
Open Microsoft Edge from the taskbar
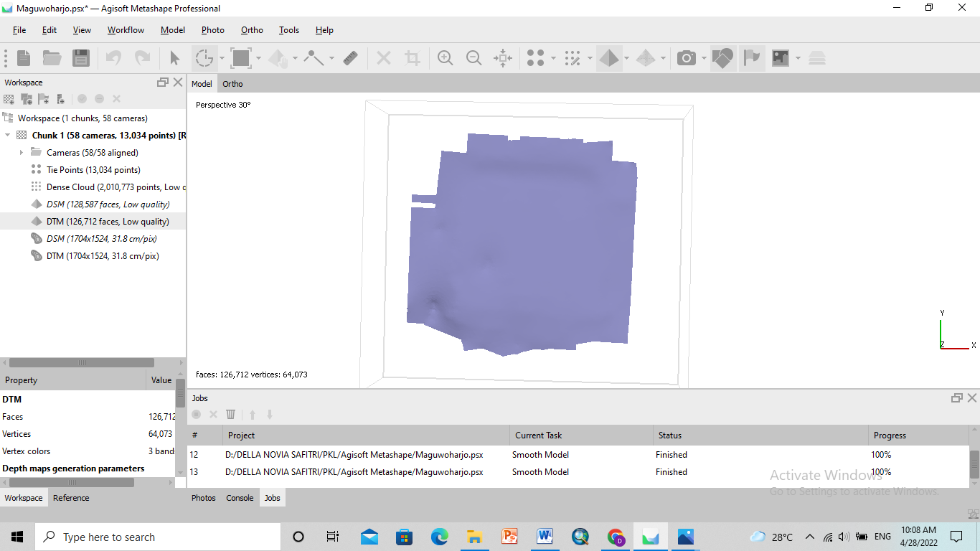[x=439, y=537]
